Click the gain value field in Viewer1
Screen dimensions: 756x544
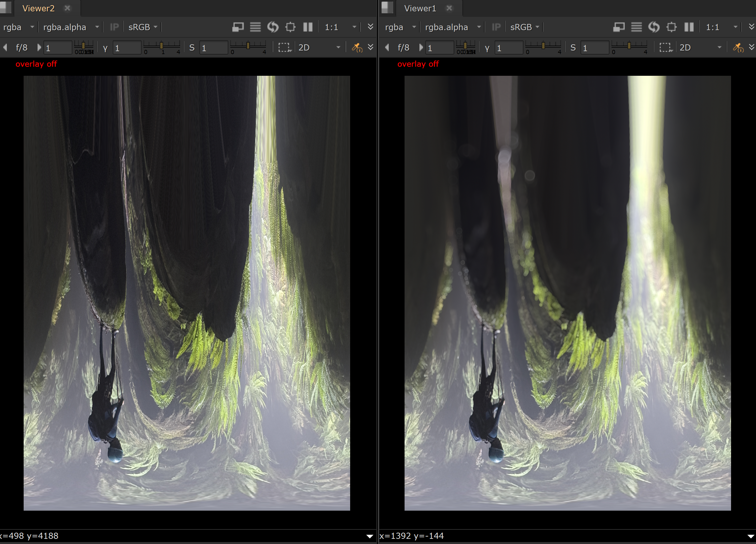(439, 48)
